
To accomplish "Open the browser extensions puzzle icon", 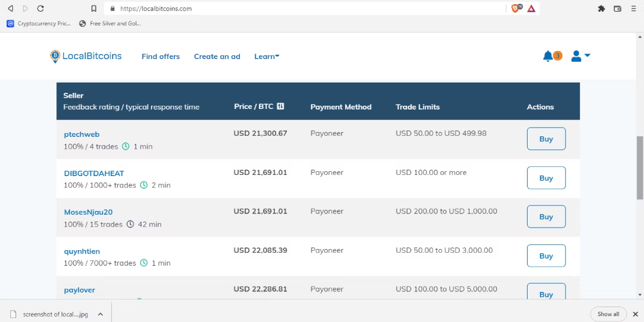I will click(x=602, y=9).
